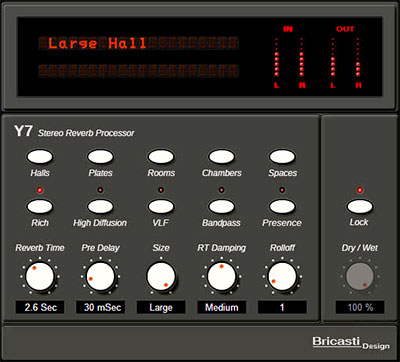Click the LED indicator above VLF
The height and width of the screenshot is (362, 400).
[x=161, y=190]
